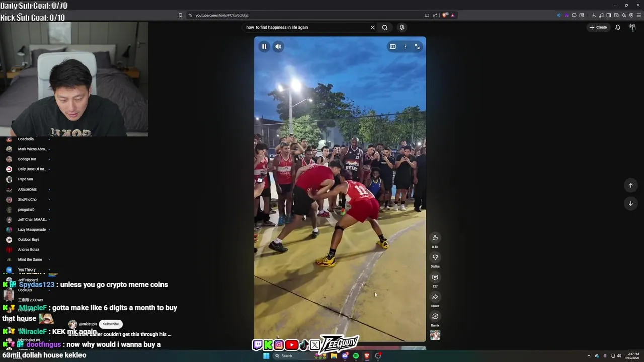Select ShoPhoCho in subscriptions list

27,200
